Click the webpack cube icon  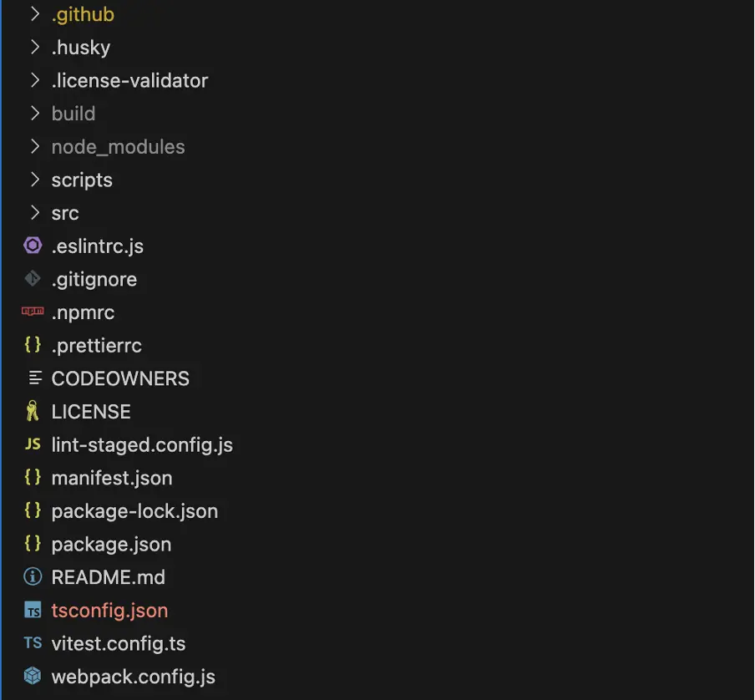pos(33,676)
